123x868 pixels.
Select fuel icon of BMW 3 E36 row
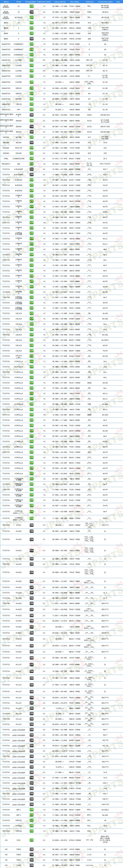31,33
